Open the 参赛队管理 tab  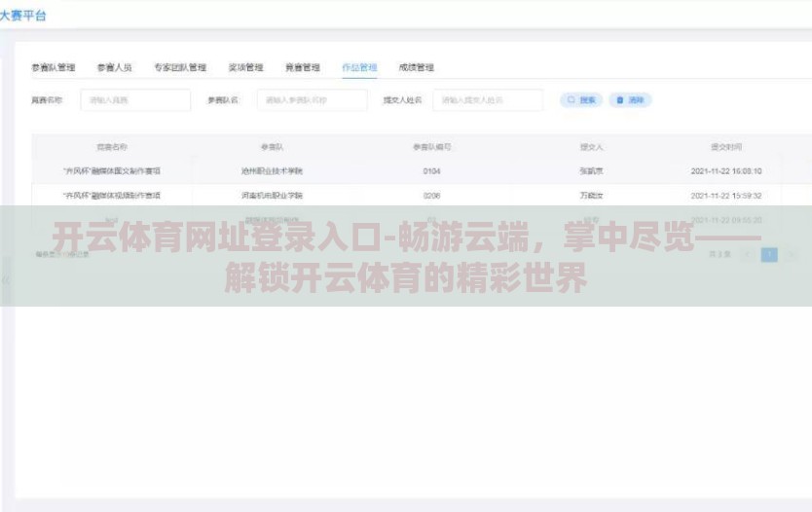(54, 67)
